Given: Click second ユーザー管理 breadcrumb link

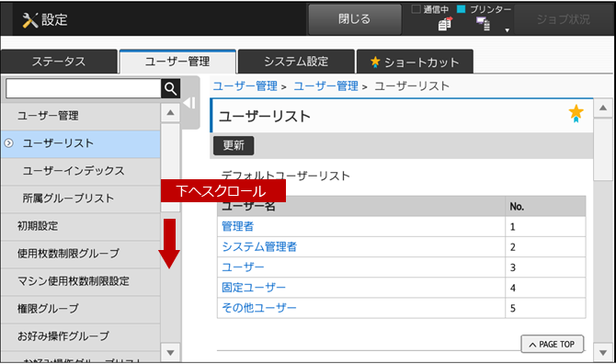Looking at the screenshot, I should coord(326,86).
